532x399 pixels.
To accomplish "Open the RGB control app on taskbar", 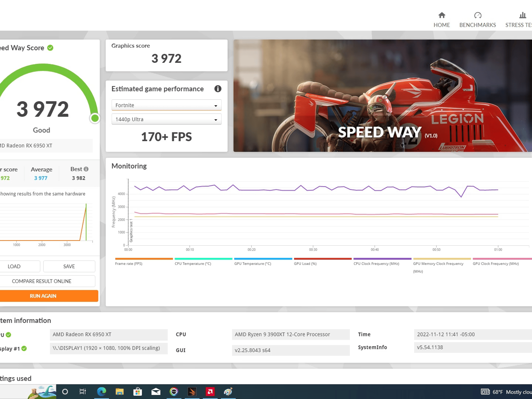I will coord(174,391).
